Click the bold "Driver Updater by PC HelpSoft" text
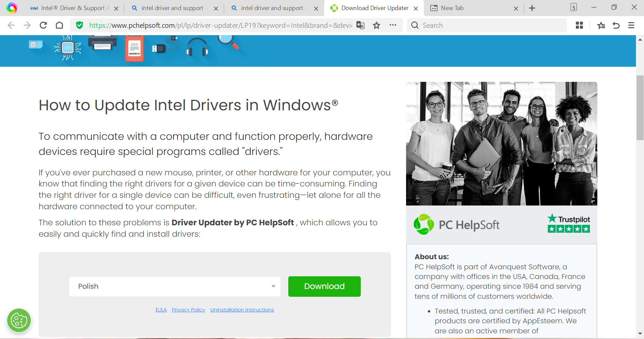The height and width of the screenshot is (339, 644). [x=233, y=223]
